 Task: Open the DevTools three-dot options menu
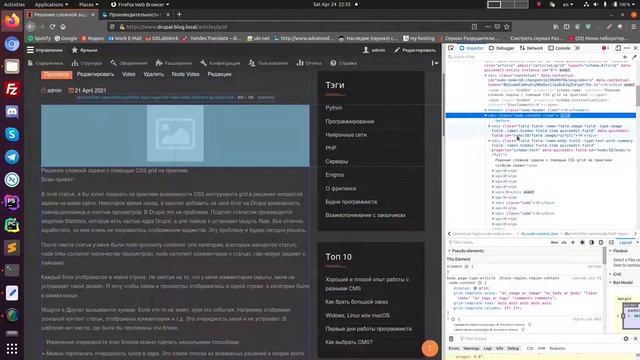627,48
